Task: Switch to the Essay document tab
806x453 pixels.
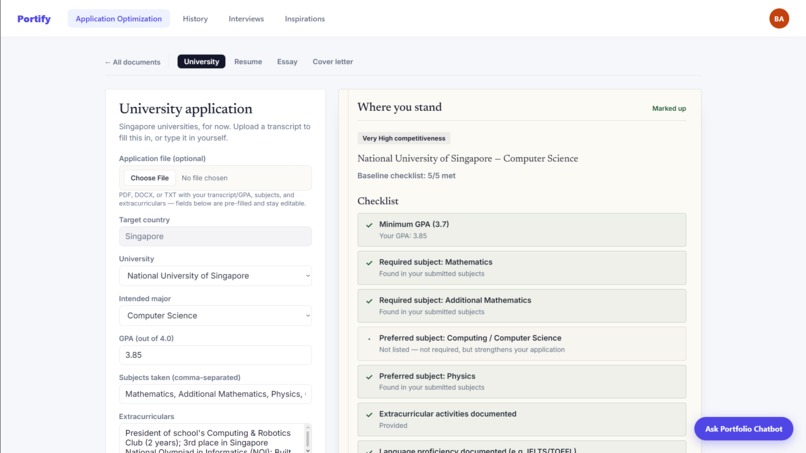Action: click(287, 62)
